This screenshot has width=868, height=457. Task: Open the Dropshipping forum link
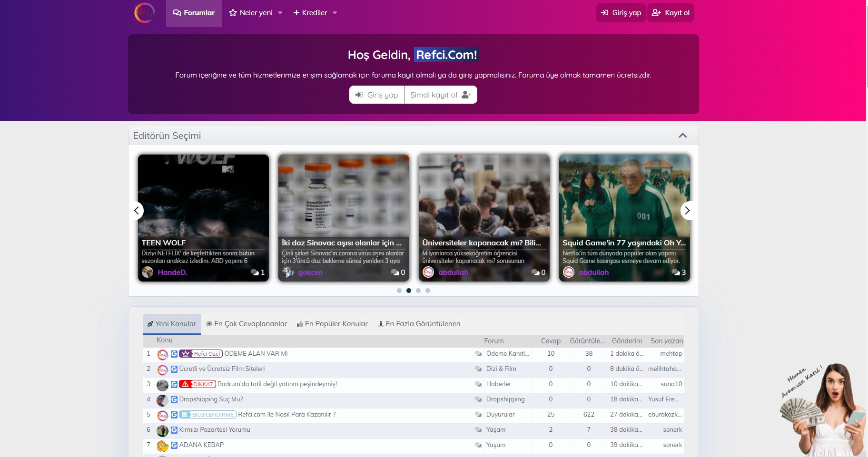coord(505,399)
